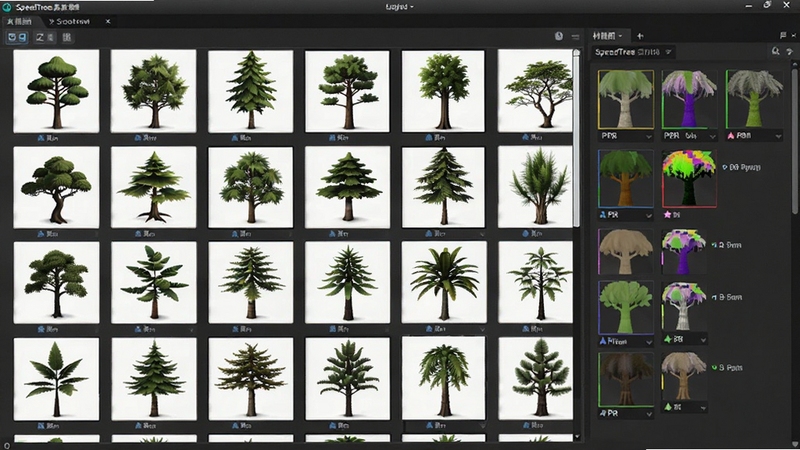
Task: Click the pink triangle icon under the grey-canopy tree
Action: [x=731, y=136]
